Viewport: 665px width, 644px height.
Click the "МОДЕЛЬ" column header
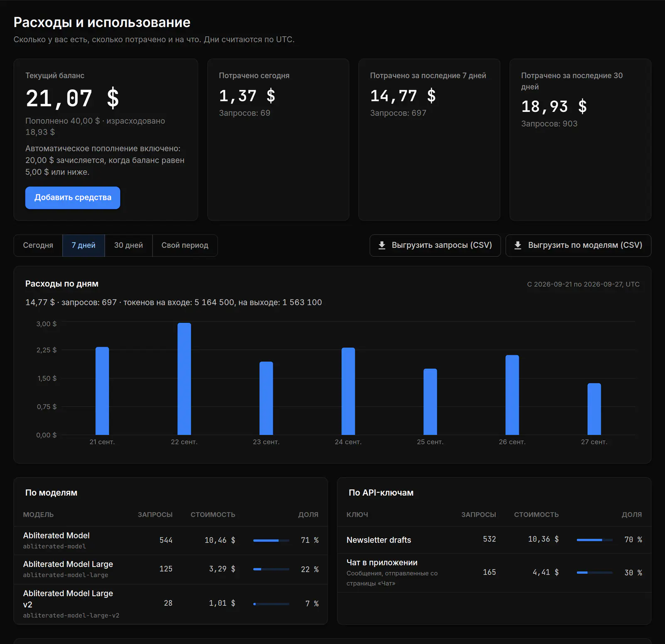[38, 515]
